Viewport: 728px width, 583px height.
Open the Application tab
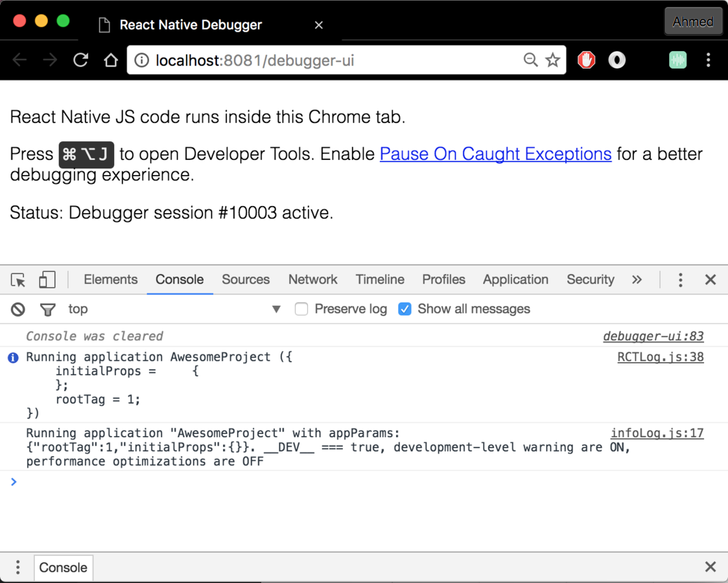(x=515, y=280)
